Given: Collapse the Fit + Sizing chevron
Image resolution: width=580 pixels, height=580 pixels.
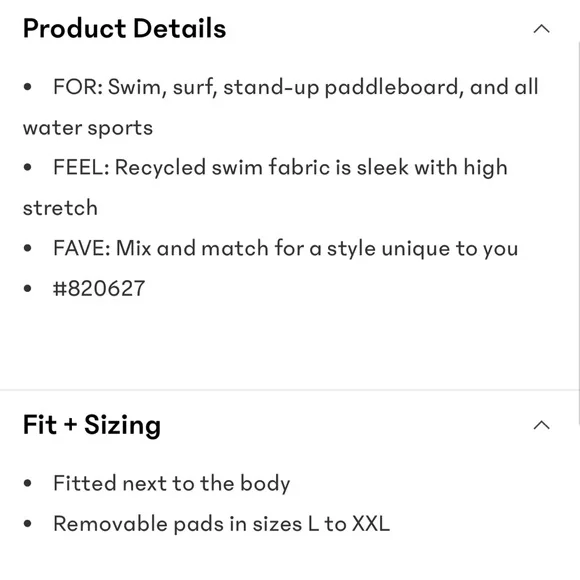Looking at the screenshot, I should click(541, 425).
